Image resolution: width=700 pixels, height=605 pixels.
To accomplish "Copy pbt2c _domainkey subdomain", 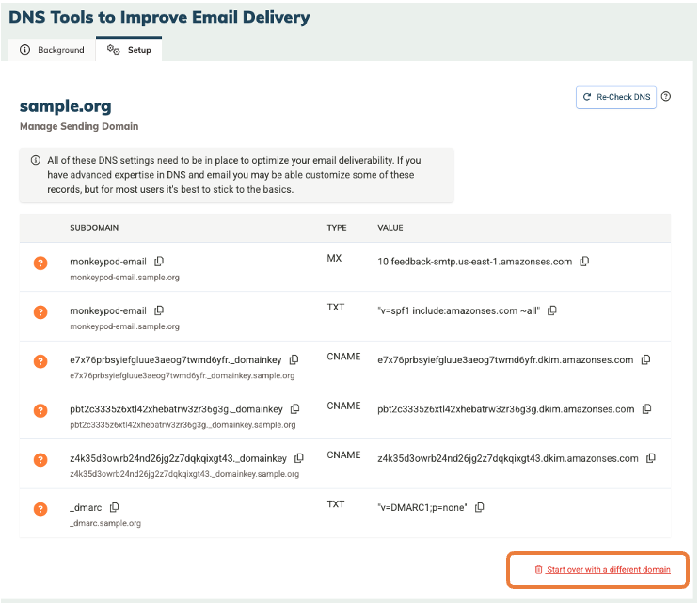I will (x=295, y=408).
